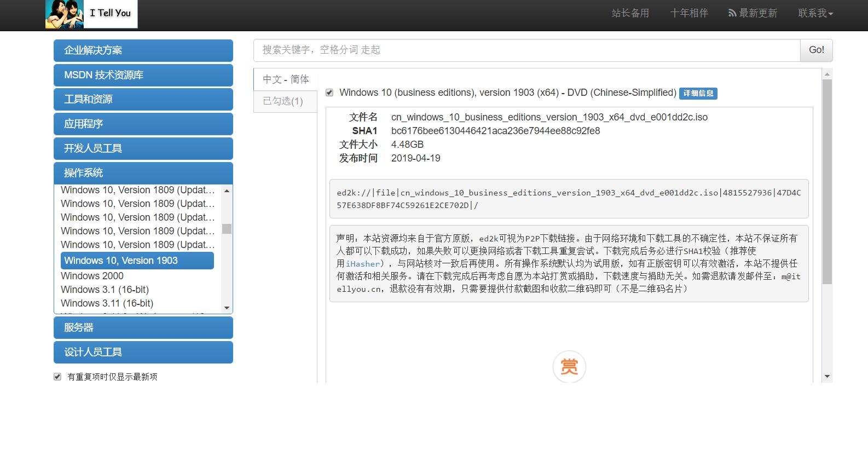Click the SHA1 hash value text
This screenshot has width=868, height=467.
pyautogui.click(x=495, y=131)
